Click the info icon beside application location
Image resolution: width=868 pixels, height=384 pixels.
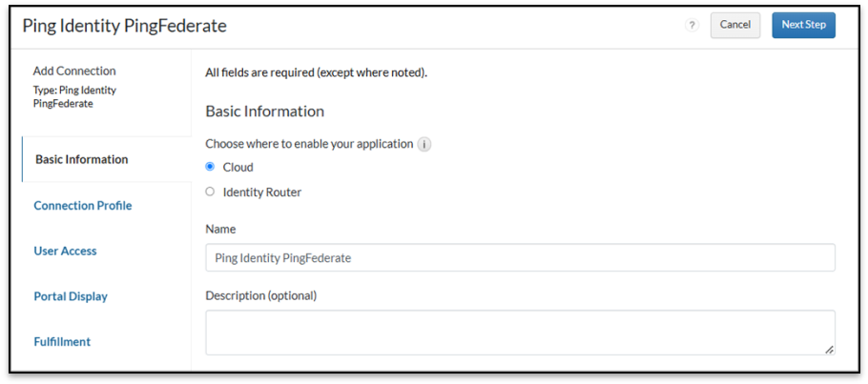click(x=424, y=145)
